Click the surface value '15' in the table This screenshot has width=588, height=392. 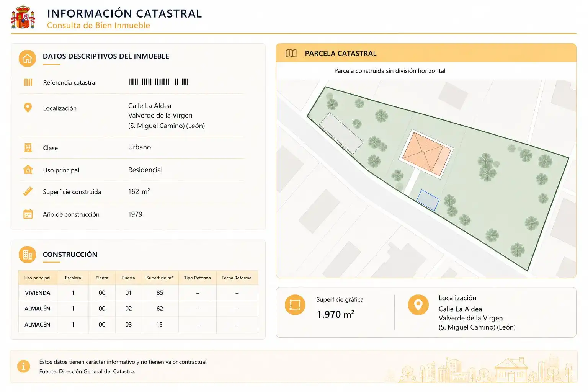coord(160,325)
